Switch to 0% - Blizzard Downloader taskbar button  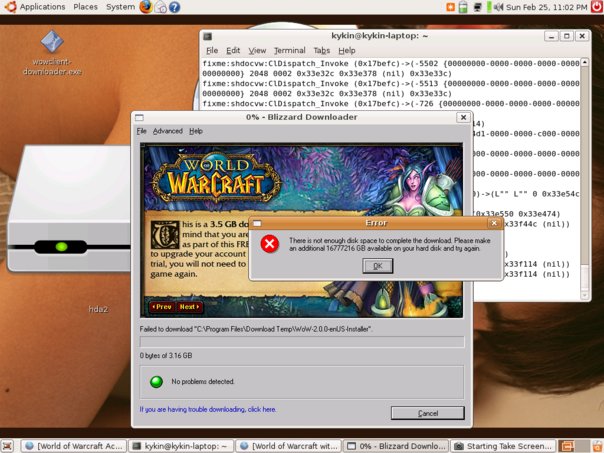[396, 446]
